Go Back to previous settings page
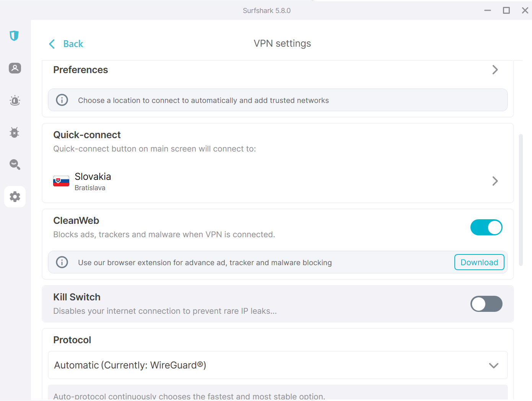 66,44
